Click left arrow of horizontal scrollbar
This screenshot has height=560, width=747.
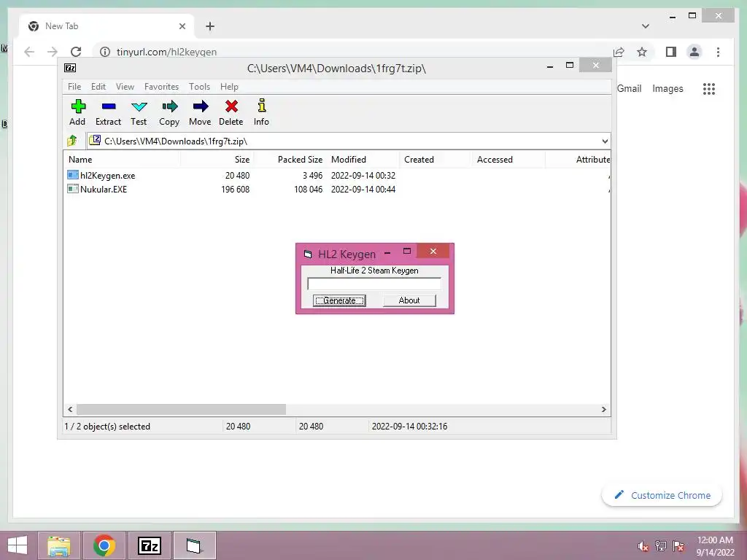70,410
